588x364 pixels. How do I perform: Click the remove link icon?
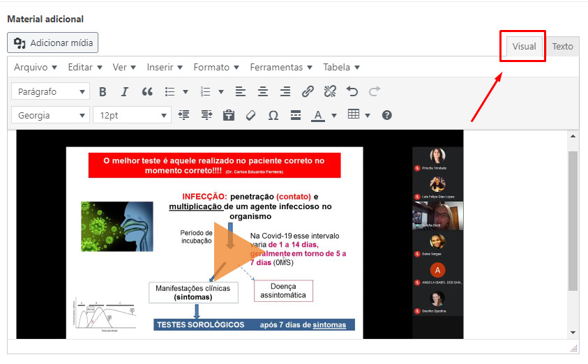click(x=330, y=91)
